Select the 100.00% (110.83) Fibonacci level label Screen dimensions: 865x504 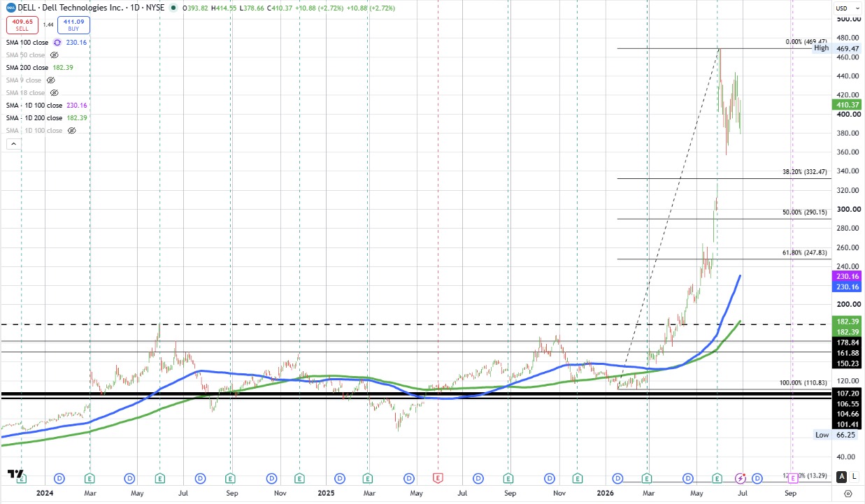click(x=803, y=383)
